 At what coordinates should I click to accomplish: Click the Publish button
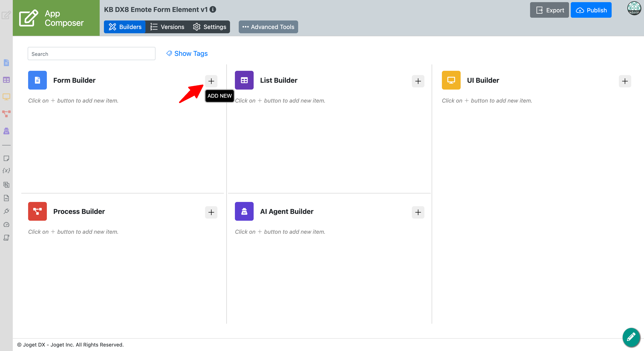click(x=591, y=10)
